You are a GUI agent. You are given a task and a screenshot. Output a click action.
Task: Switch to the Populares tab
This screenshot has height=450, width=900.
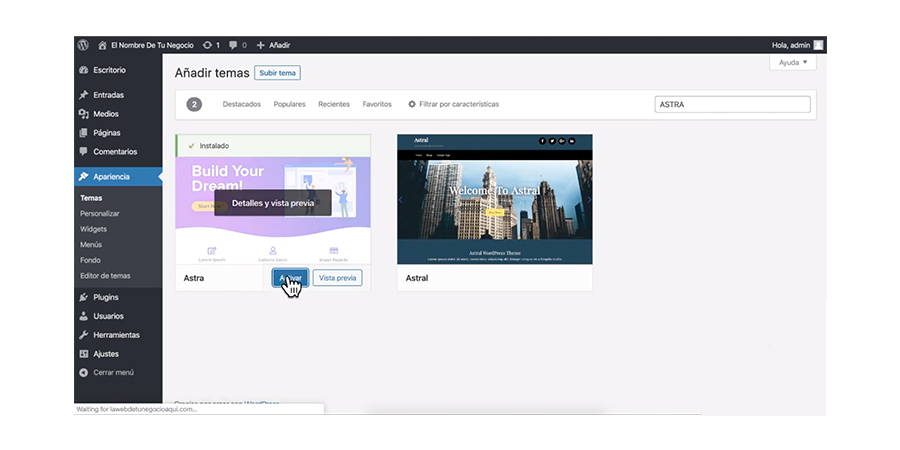tap(289, 104)
